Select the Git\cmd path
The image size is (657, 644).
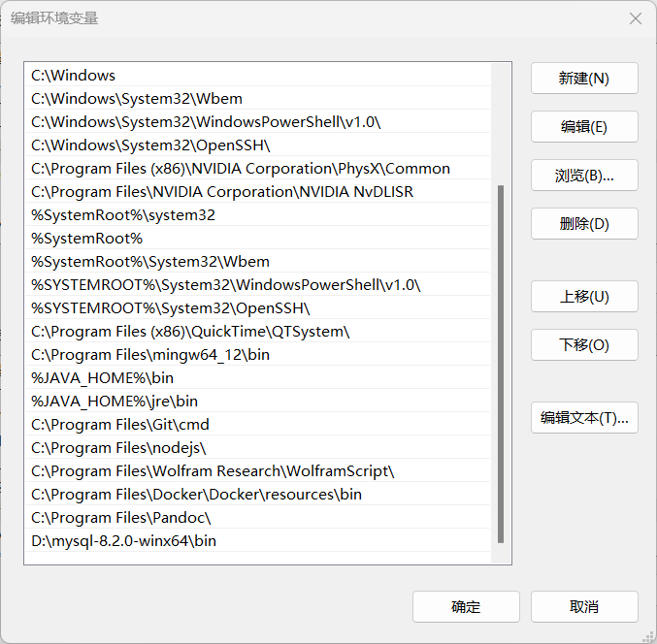tap(258, 424)
